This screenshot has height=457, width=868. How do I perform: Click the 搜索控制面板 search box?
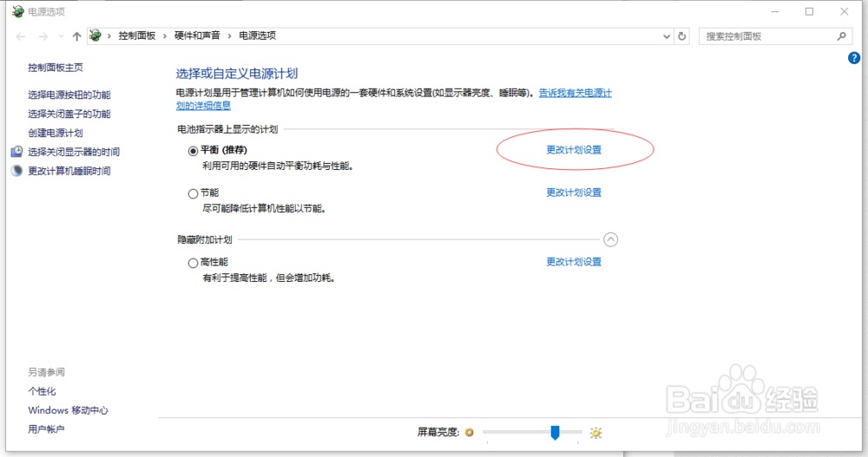[x=775, y=36]
